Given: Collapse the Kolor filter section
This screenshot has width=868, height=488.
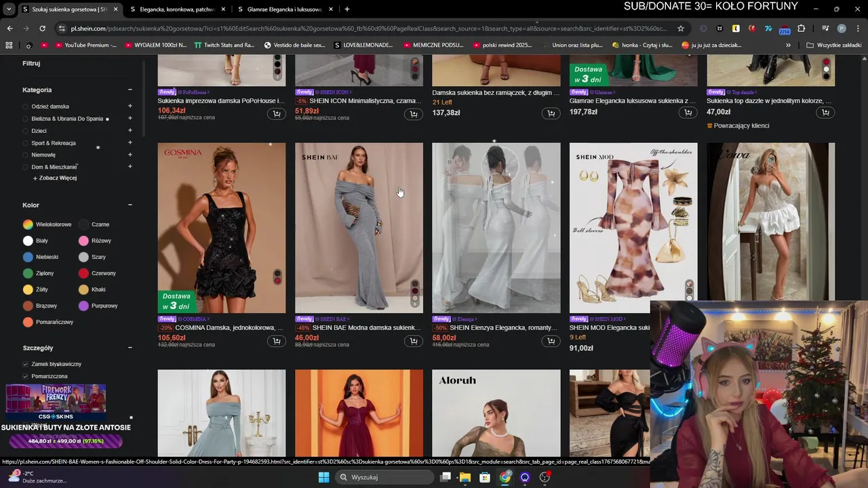Looking at the screenshot, I should pos(130,205).
